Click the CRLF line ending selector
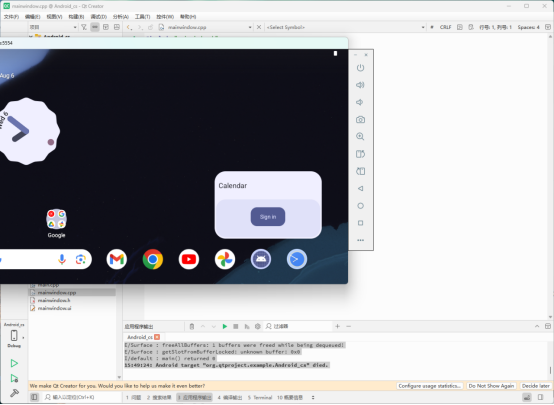The image size is (554, 405). coord(445,27)
